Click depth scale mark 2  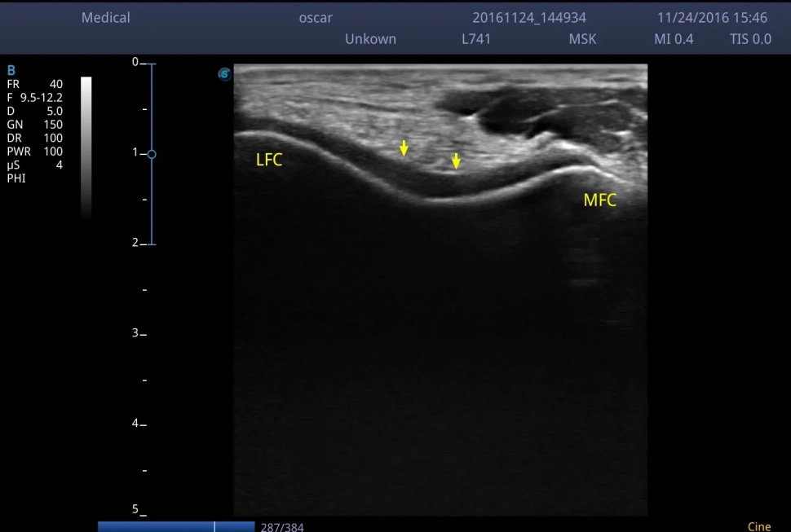(135, 242)
